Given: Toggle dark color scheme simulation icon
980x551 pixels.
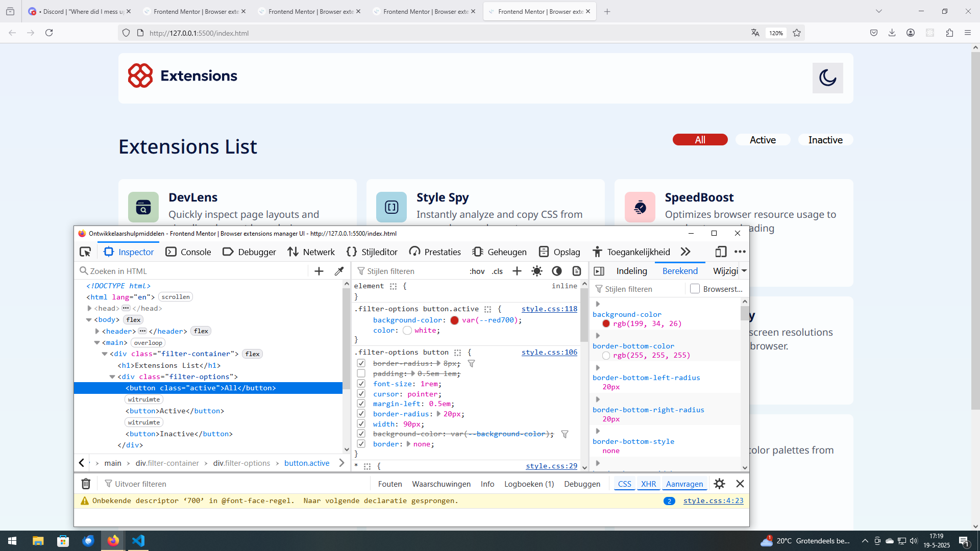Looking at the screenshot, I should [557, 271].
